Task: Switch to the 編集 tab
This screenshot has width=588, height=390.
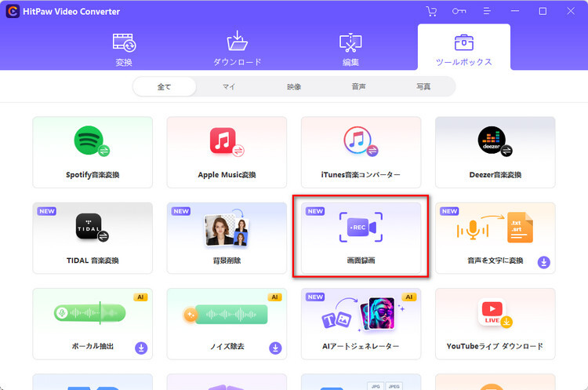Action: click(350, 49)
